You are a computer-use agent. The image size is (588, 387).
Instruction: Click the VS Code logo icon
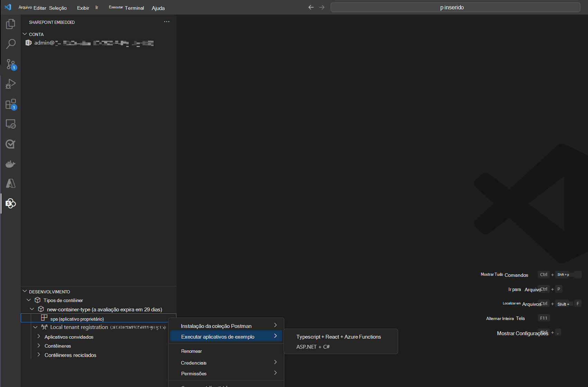8,7
